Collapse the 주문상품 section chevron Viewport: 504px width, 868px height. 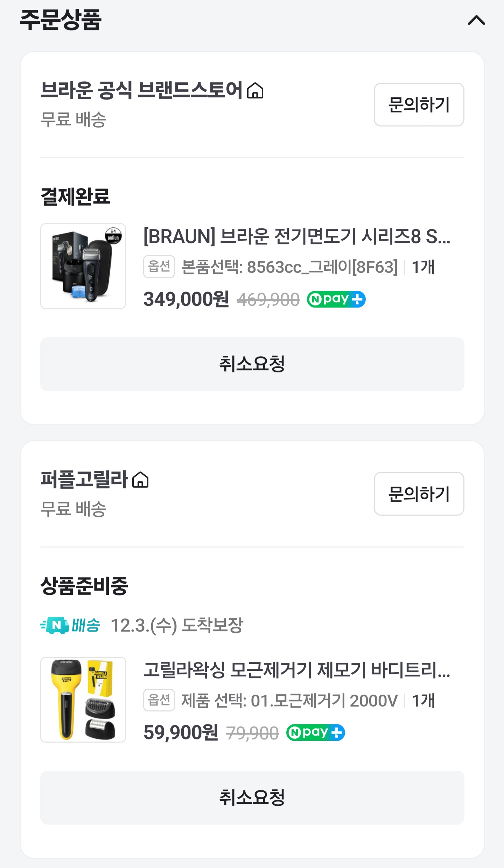coord(476,20)
